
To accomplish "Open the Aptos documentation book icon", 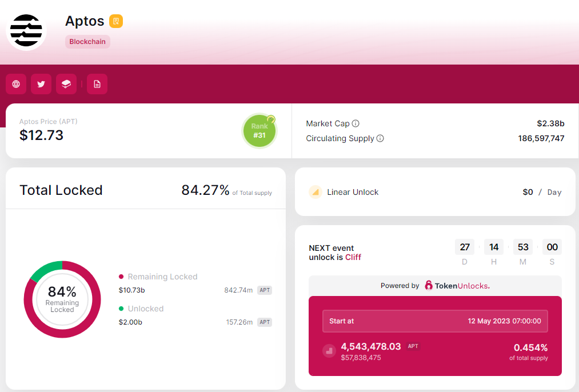I will click(66, 84).
